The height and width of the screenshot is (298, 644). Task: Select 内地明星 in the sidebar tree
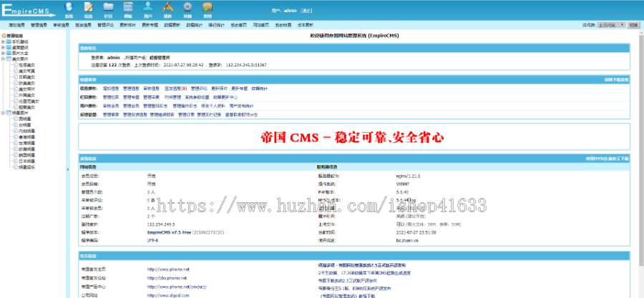[x=27, y=131]
